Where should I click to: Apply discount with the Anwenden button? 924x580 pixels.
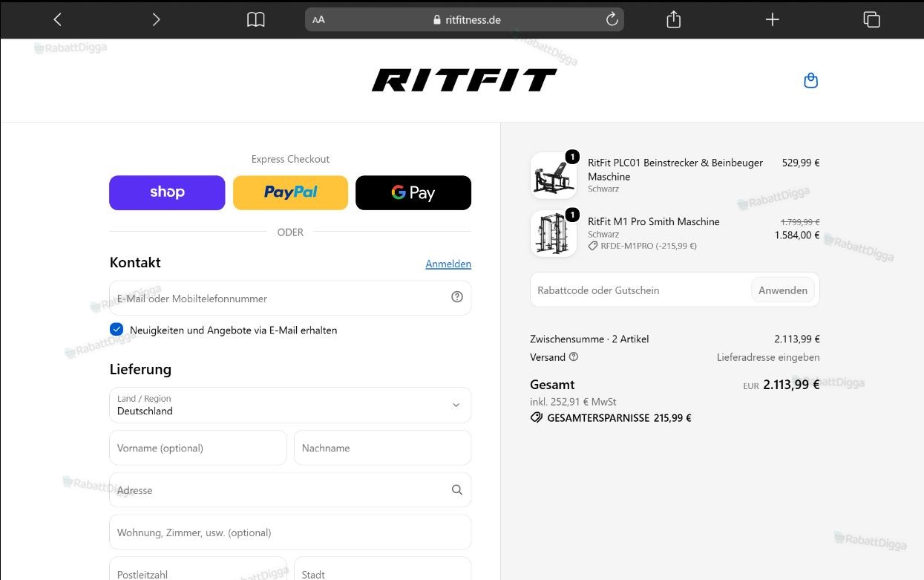pos(783,290)
